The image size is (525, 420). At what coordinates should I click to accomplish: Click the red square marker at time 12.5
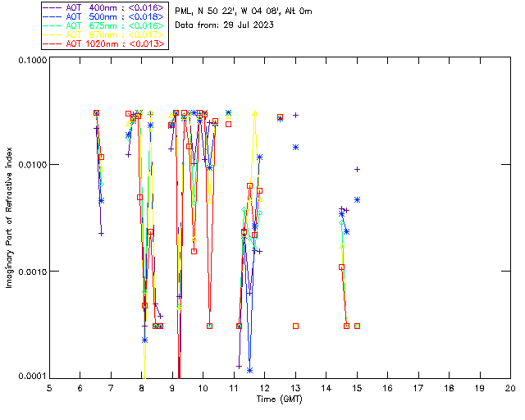click(281, 117)
